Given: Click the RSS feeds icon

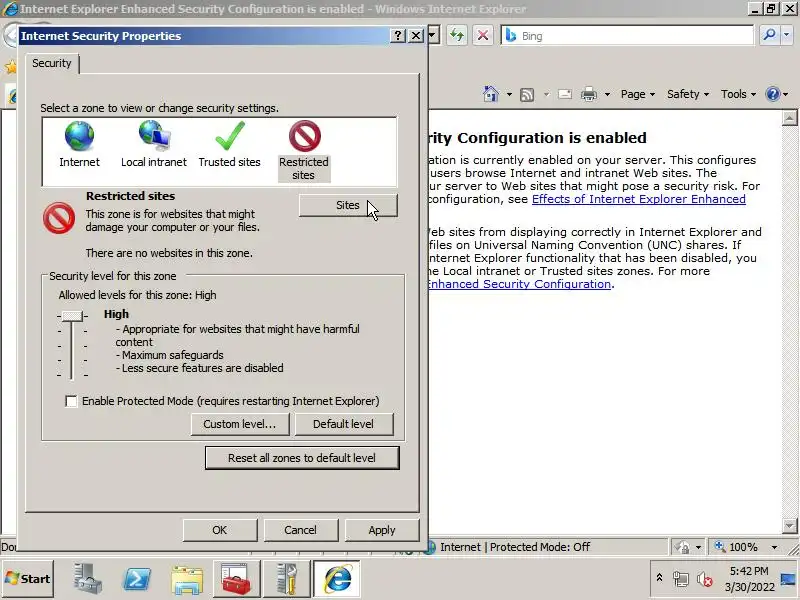Looking at the screenshot, I should pos(527,94).
